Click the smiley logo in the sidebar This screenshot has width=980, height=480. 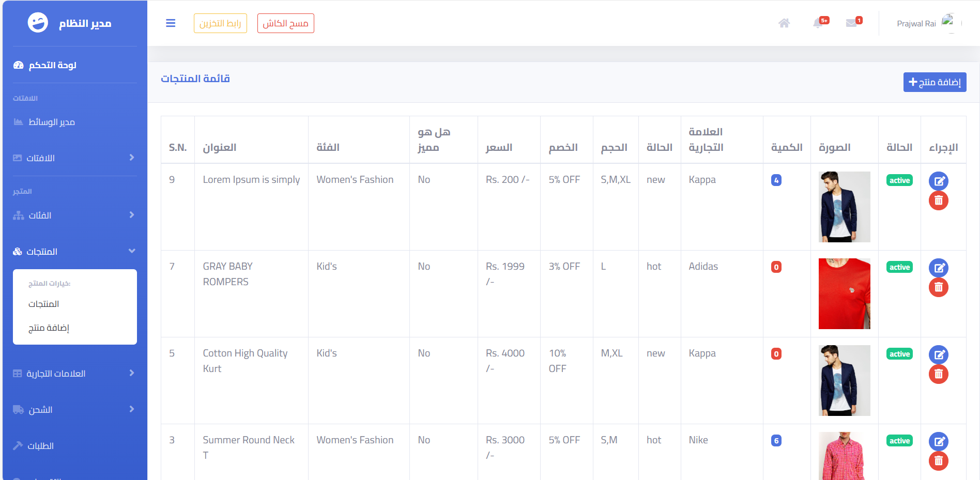(38, 23)
